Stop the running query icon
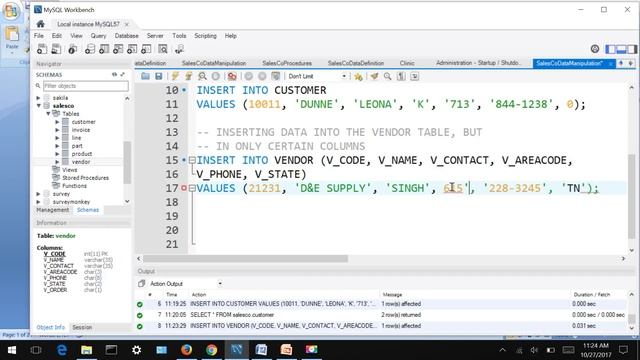Screen dimensions: 640x360 point(216,76)
